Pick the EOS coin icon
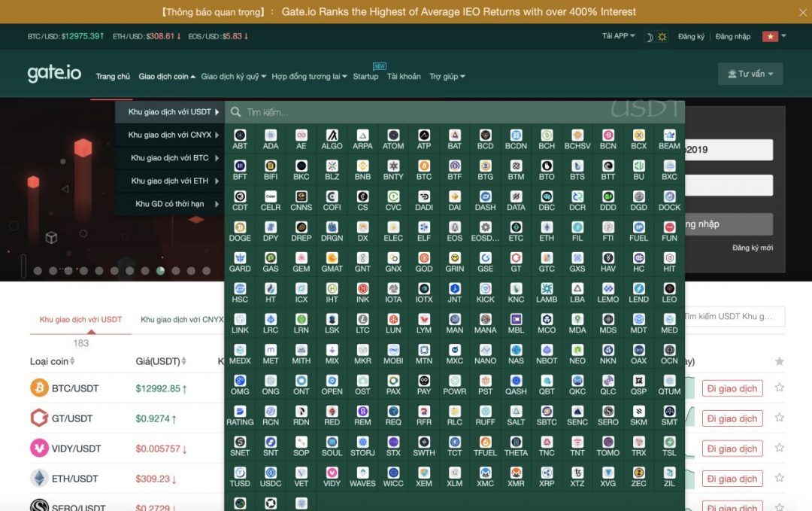Image resolution: width=812 pixels, height=511 pixels. click(455, 227)
